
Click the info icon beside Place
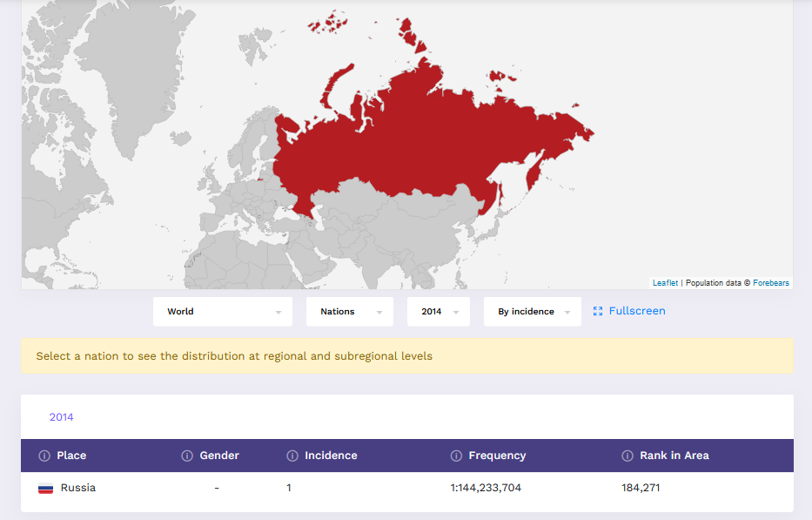(x=44, y=456)
